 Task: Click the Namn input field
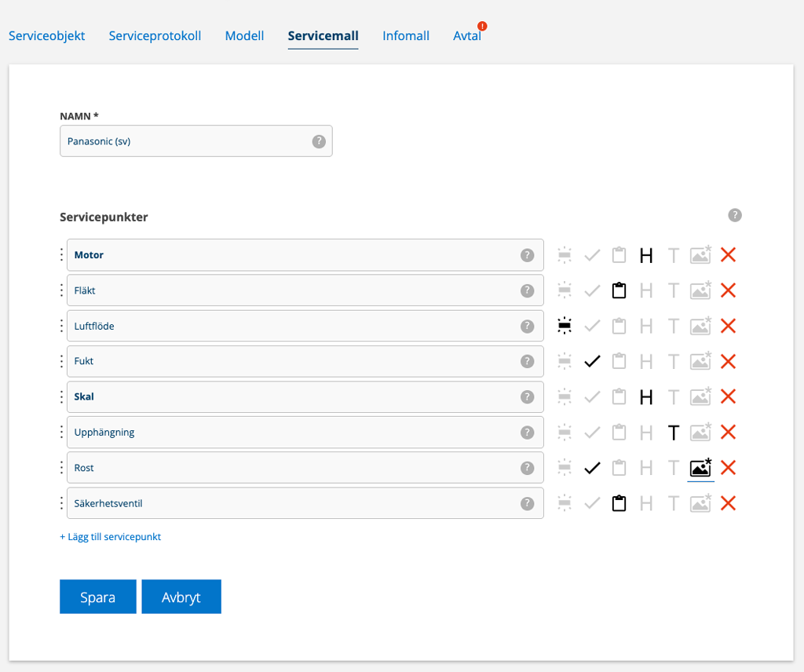196,141
